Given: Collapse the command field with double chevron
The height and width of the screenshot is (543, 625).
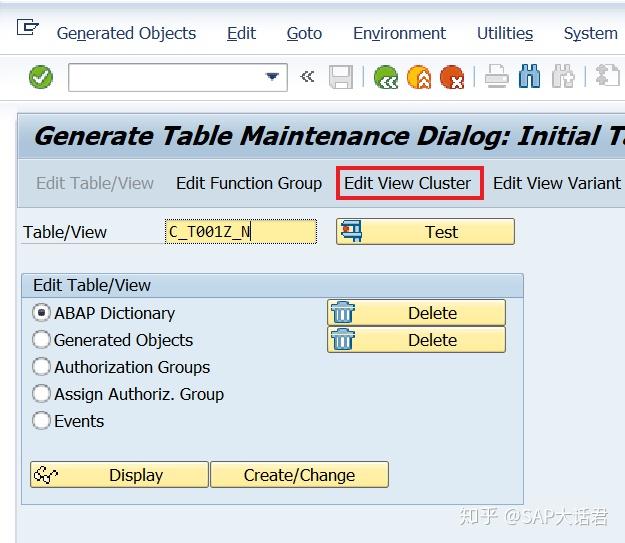Looking at the screenshot, I should (x=308, y=77).
